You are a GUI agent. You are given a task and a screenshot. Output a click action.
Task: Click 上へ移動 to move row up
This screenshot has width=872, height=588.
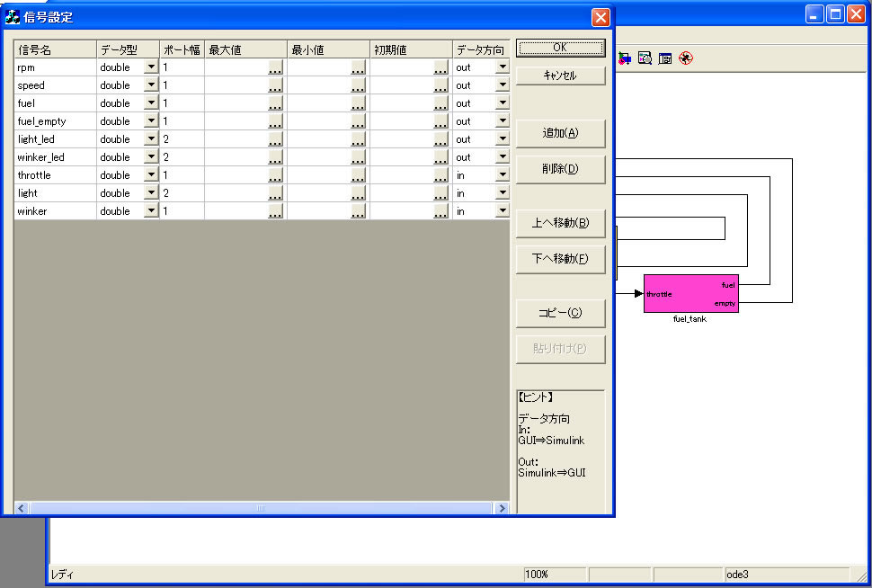click(560, 223)
